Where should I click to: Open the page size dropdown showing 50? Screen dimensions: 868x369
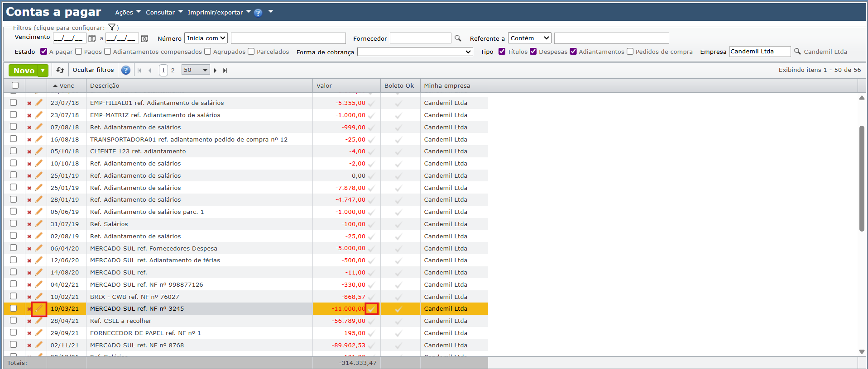tap(196, 70)
